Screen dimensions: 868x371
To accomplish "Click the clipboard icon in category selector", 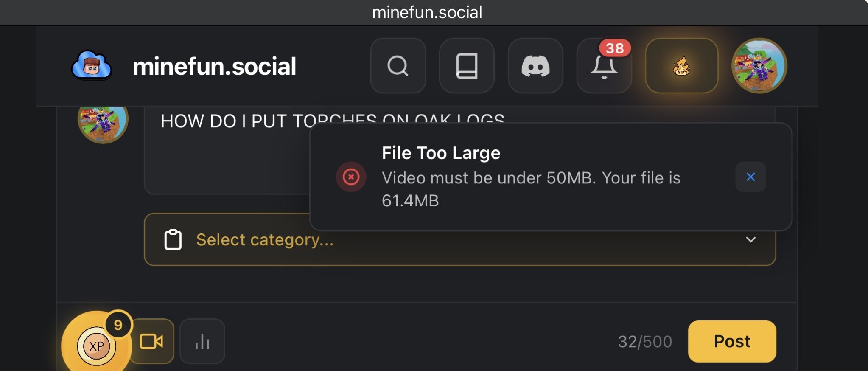I will click(x=173, y=240).
